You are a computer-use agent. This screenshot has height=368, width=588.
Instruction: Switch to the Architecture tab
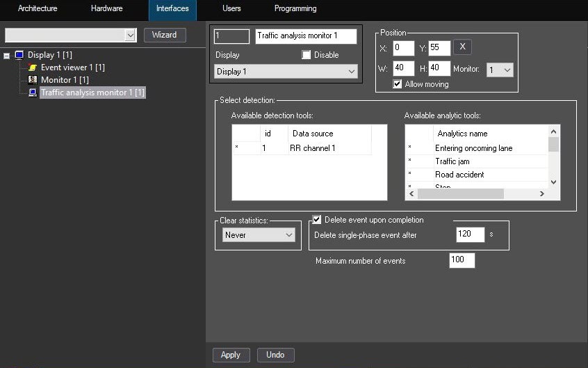[38, 8]
